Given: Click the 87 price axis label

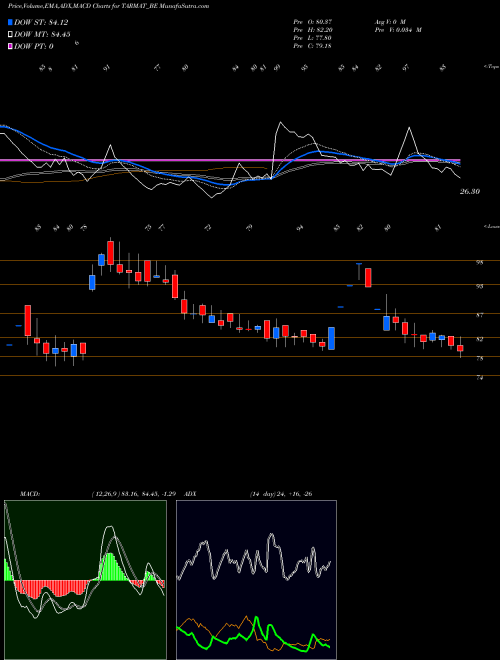Looking at the screenshot, I should click(480, 315).
